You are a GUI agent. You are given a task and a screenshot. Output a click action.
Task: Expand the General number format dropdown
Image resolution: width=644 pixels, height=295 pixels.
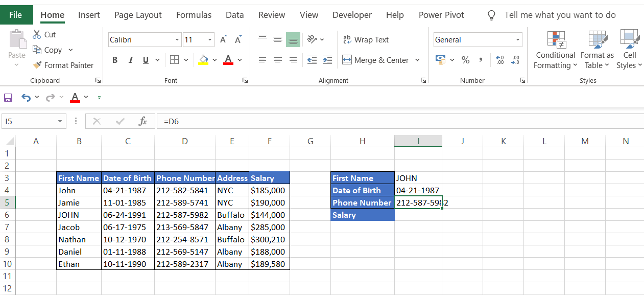518,40
